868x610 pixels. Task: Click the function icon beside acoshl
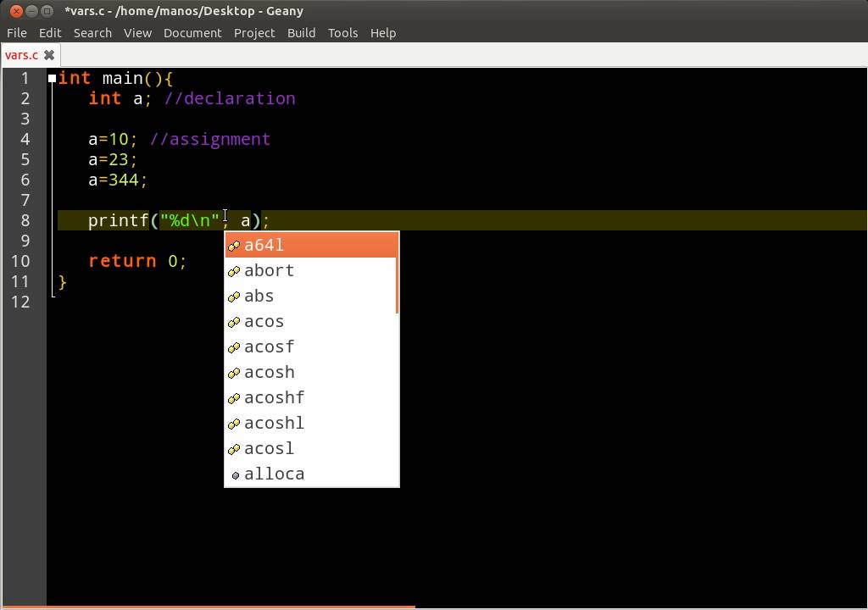234,424
